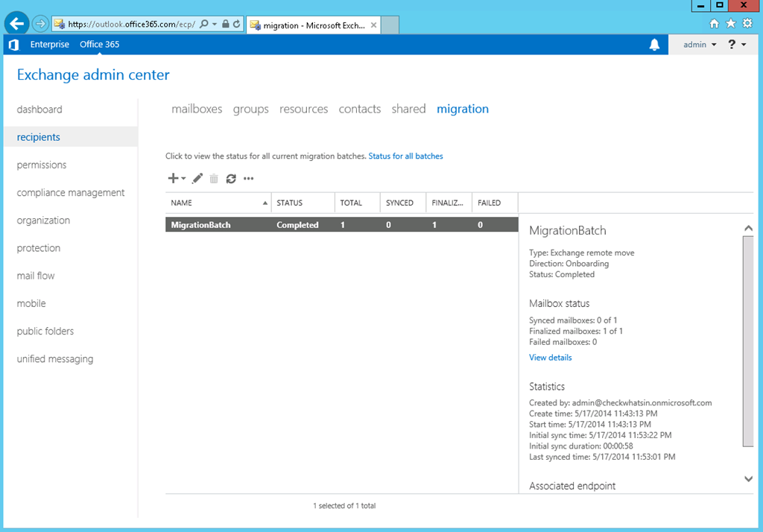Open a new browser tab
The height and width of the screenshot is (532, 763).
click(390, 25)
